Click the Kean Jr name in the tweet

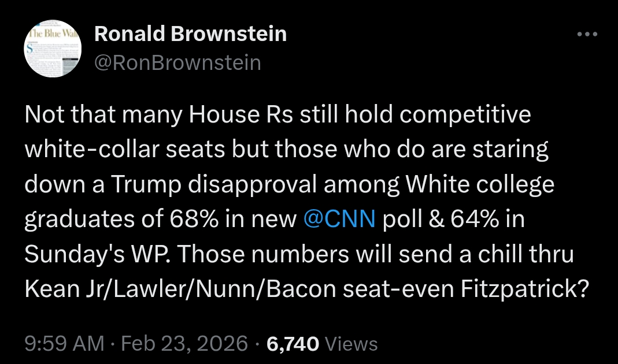[62, 289]
